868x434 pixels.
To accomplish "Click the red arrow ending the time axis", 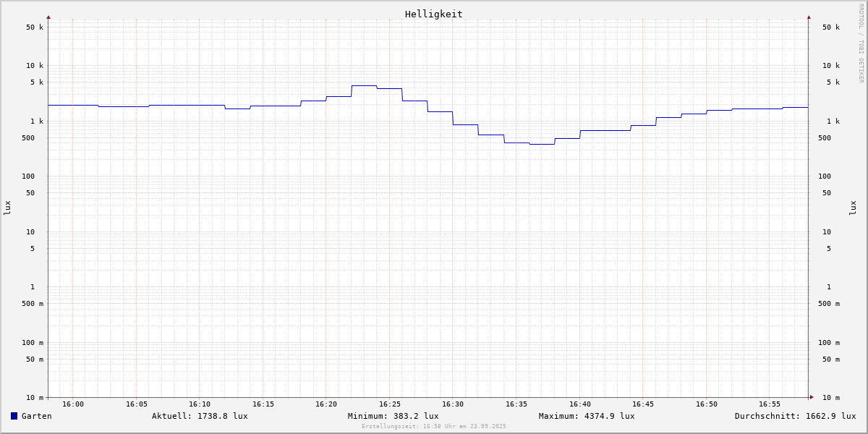I will (x=812, y=396).
